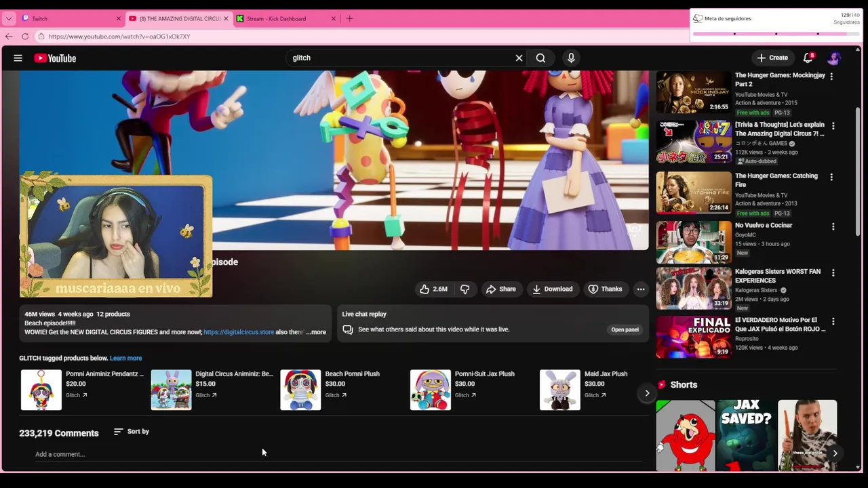Screen dimensions: 868x488
Task: Open options for Trivia & Thoughts video
Action: pyautogui.click(x=833, y=126)
